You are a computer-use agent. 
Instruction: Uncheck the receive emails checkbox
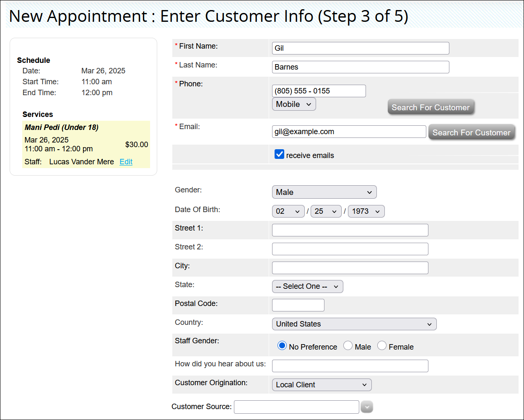280,154
